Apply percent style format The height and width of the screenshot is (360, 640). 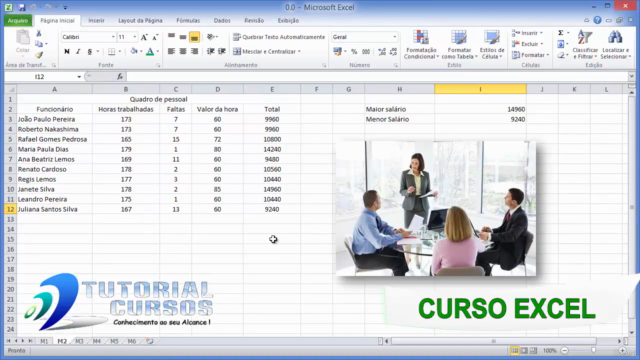[x=354, y=51]
